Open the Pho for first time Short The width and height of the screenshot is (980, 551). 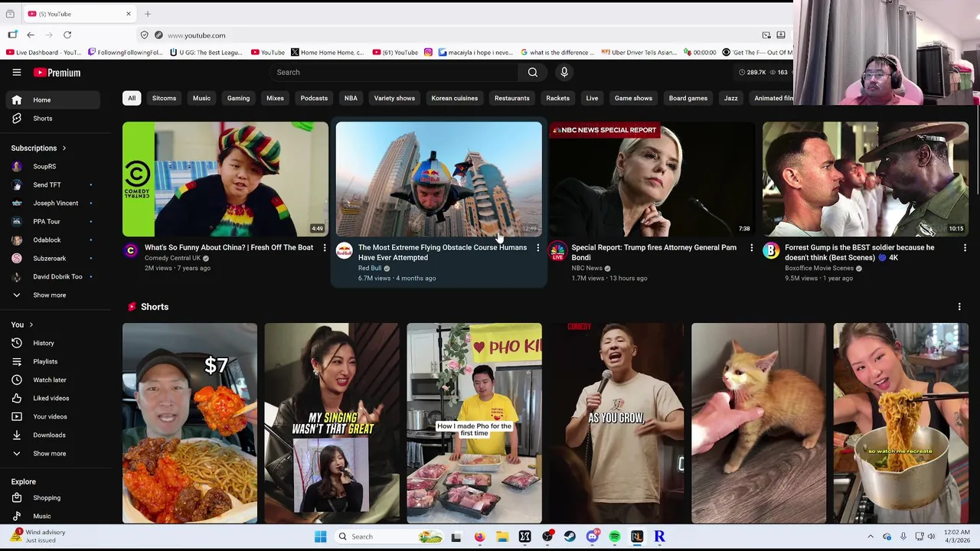[475, 423]
